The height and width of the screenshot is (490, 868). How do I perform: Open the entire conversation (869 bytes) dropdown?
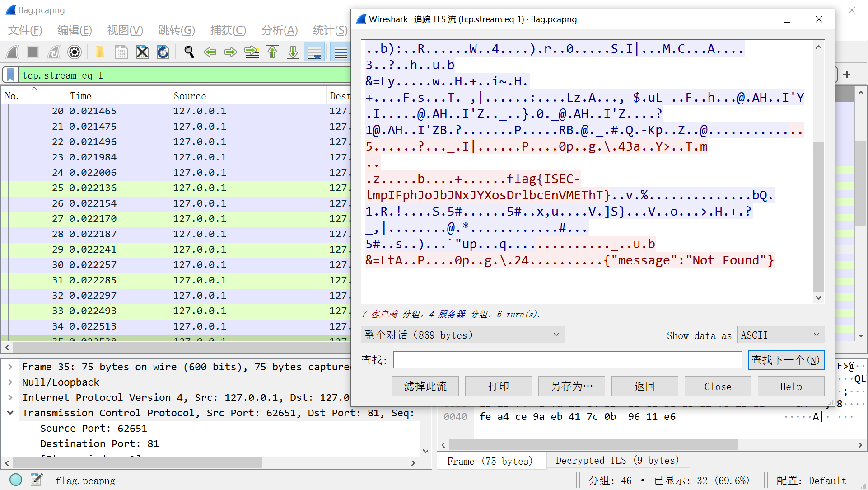(462, 335)
